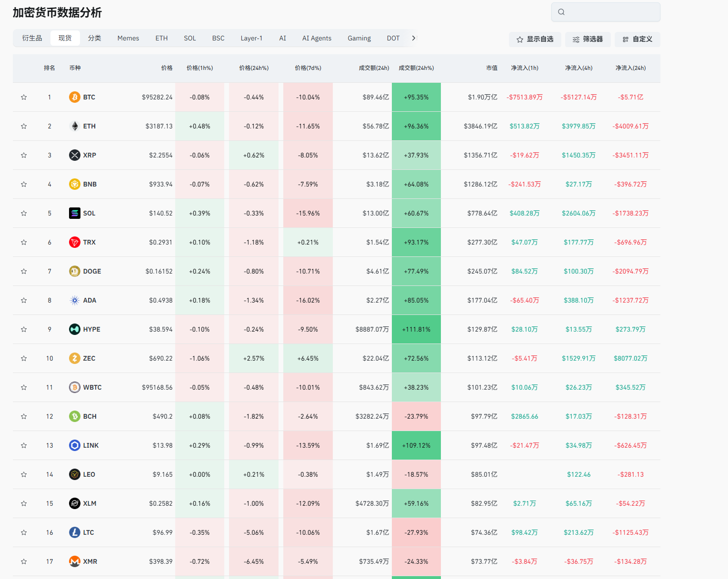This screenshot has height=579, width=728.
Task: Open the 筛选器 filter options
Action: (588, 39)
